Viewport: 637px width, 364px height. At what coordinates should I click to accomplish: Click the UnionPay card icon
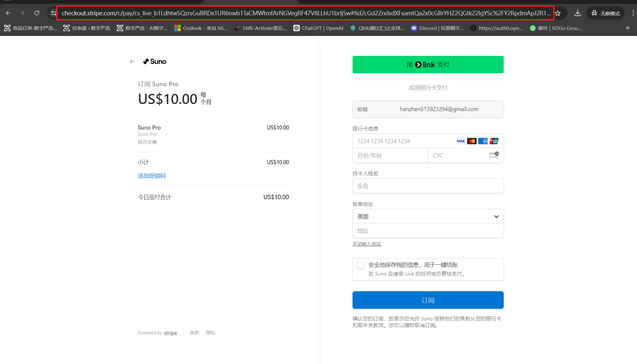click(x=494, y=141)
